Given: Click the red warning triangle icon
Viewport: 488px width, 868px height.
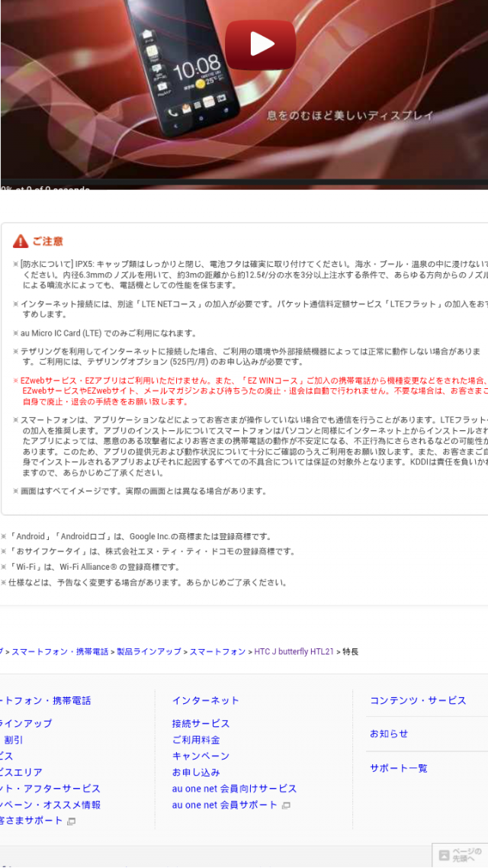Looking at the screenshot, I should pos(21,241).
